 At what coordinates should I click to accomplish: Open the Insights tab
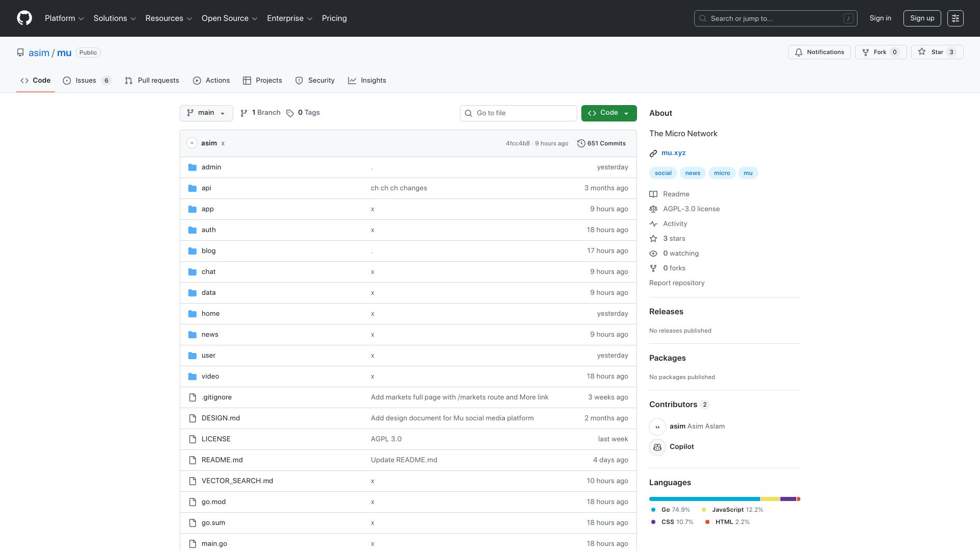point(367,81)
